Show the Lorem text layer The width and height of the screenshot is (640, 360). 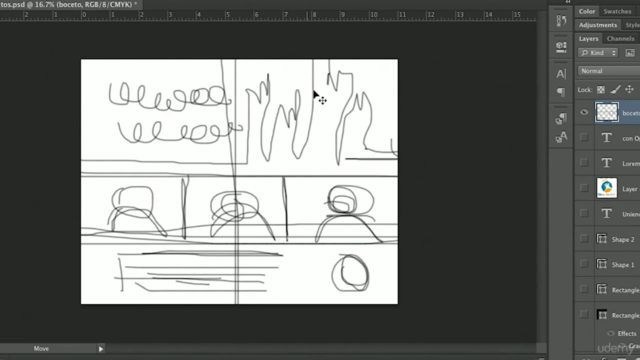(x=584, y=163)
